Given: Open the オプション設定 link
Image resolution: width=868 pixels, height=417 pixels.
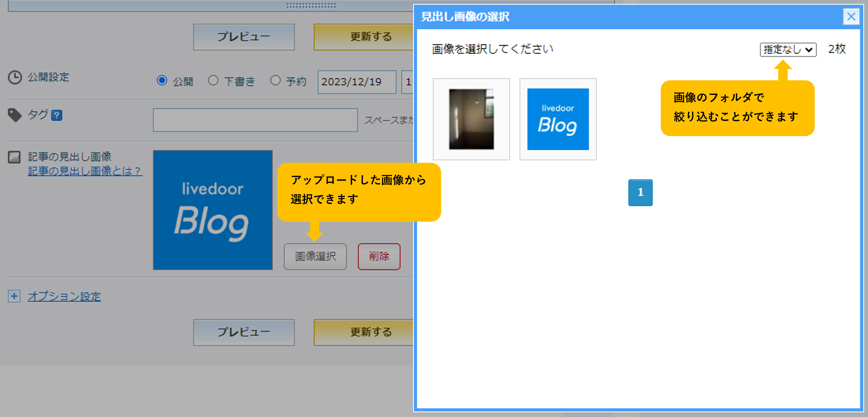Looking at the screenshot, I should (x=64, y=296).
